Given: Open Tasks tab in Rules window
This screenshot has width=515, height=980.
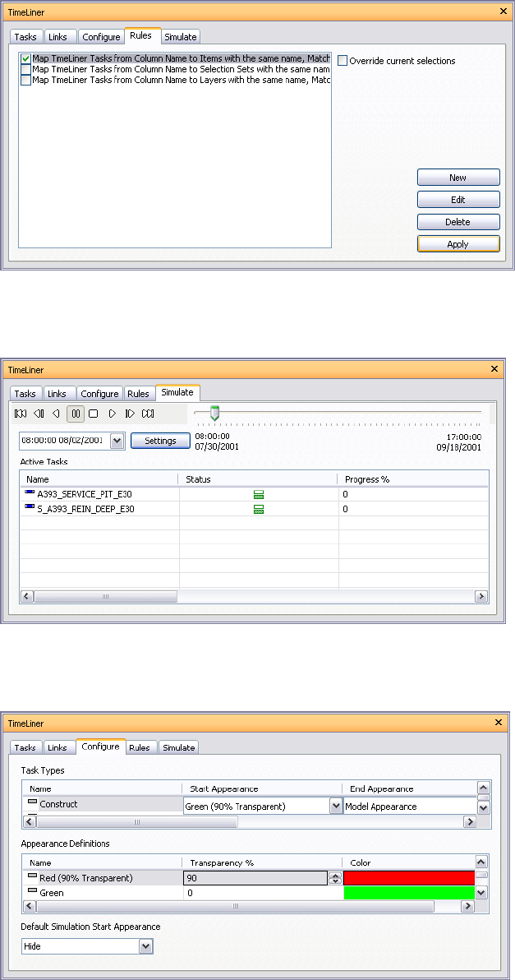Looking at the screenshot, I should coord(25,37).
